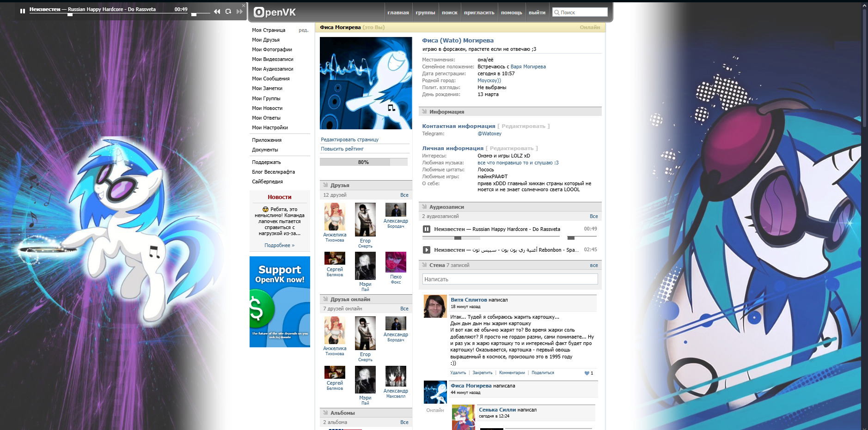Screen dimensions: 868x430
Task: Open Мои Фотографии in the sidebar
Action: click(272, 49)
